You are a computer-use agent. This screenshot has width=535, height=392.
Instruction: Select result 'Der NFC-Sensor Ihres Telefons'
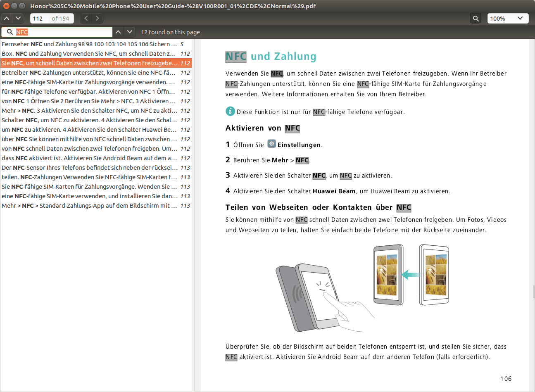click(x=96, y=168)
